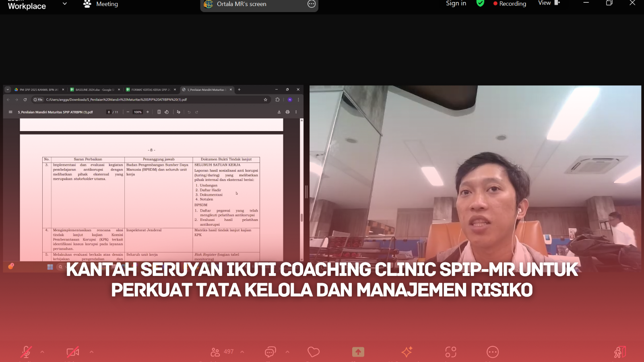Open the chat panel
Image resolution: width=644 pixels, height=362 pixels.
270,352
